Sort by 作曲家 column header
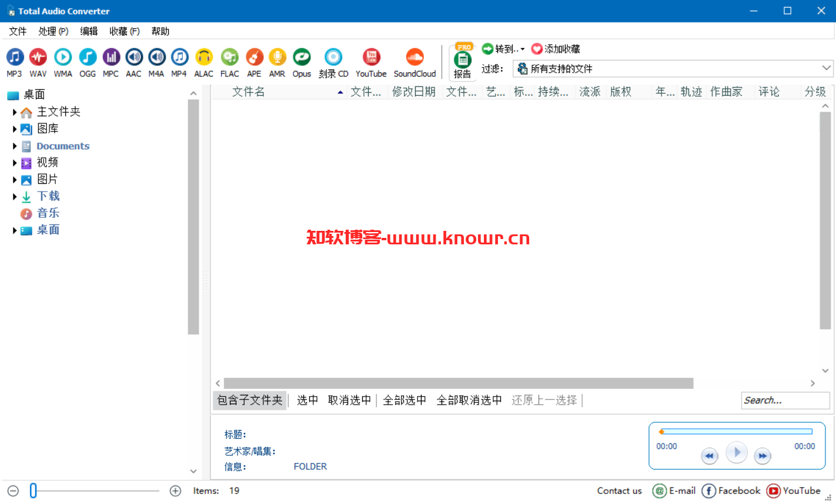 pyautogui.click(x=727, y=92)
